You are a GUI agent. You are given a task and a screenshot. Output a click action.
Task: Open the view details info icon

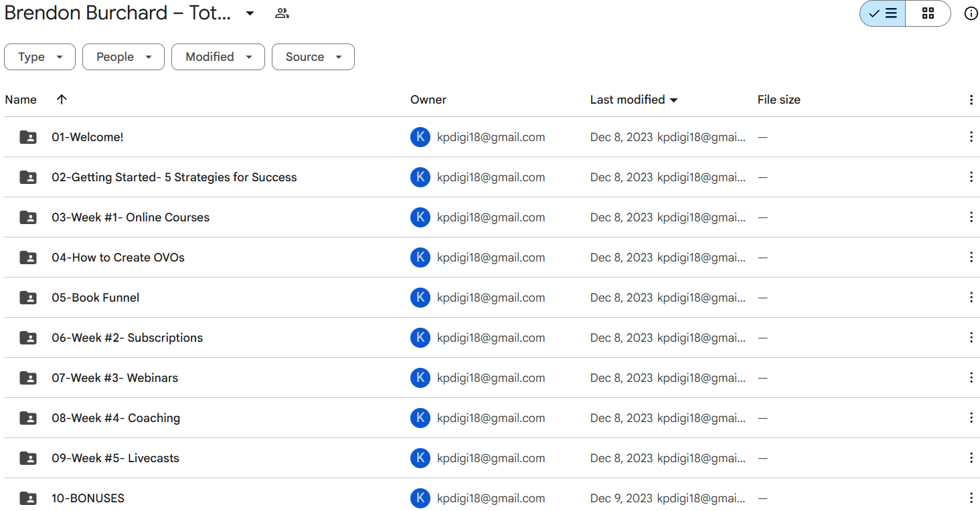(x=971, y=13)
